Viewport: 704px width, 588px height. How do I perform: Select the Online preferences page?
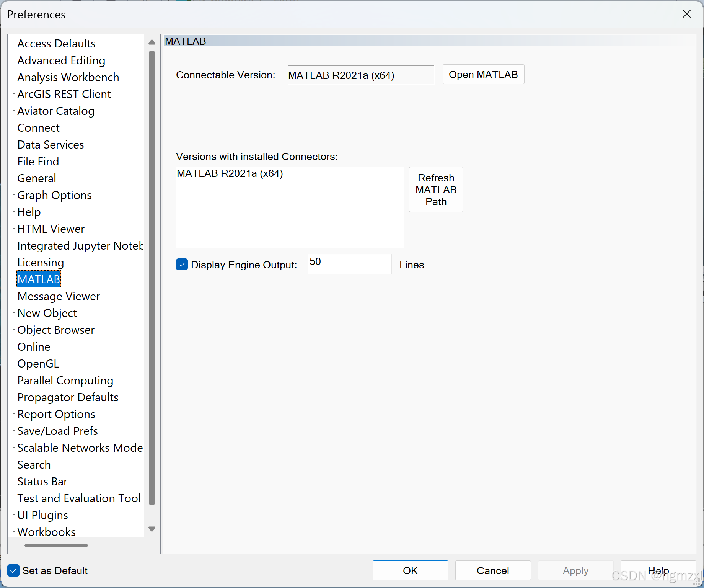[x=34, y=347]
